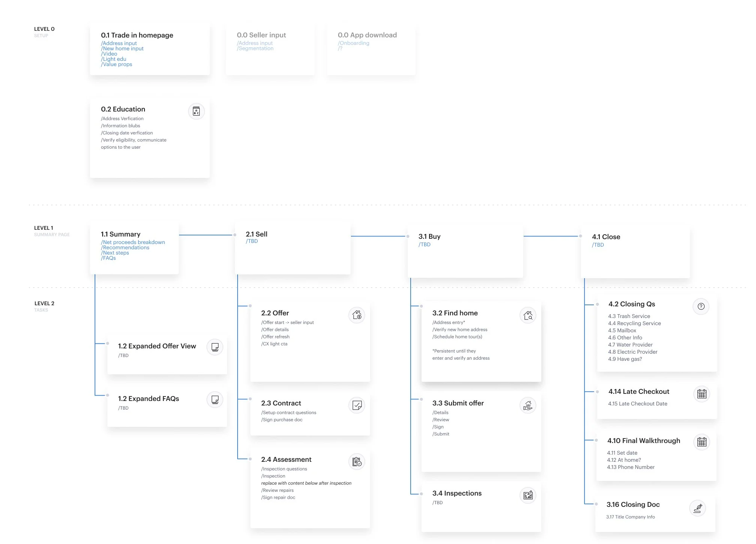Click the New home input link

tap(122, 48)
